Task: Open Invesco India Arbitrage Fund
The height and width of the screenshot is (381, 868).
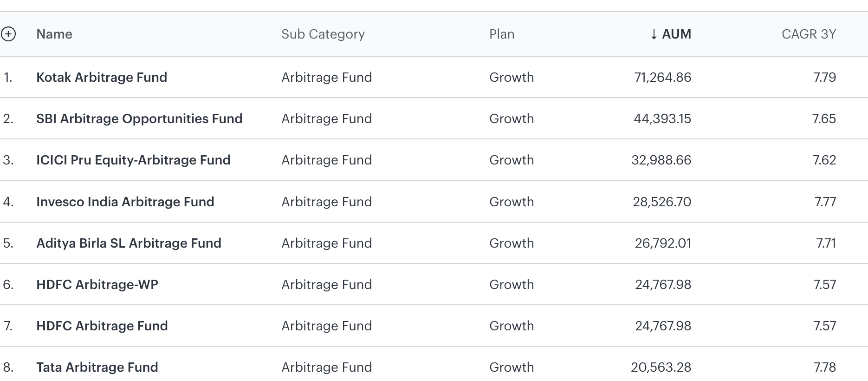Action: [125, 202]
